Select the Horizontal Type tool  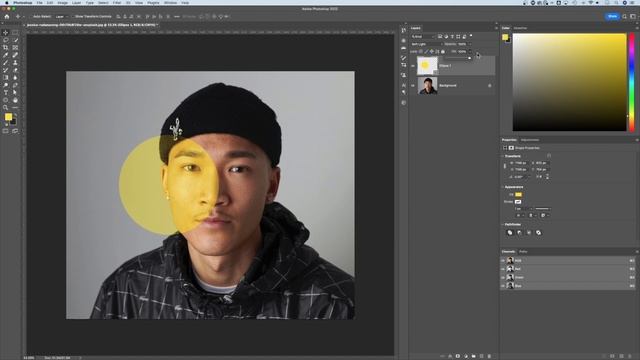click(6, 93)
